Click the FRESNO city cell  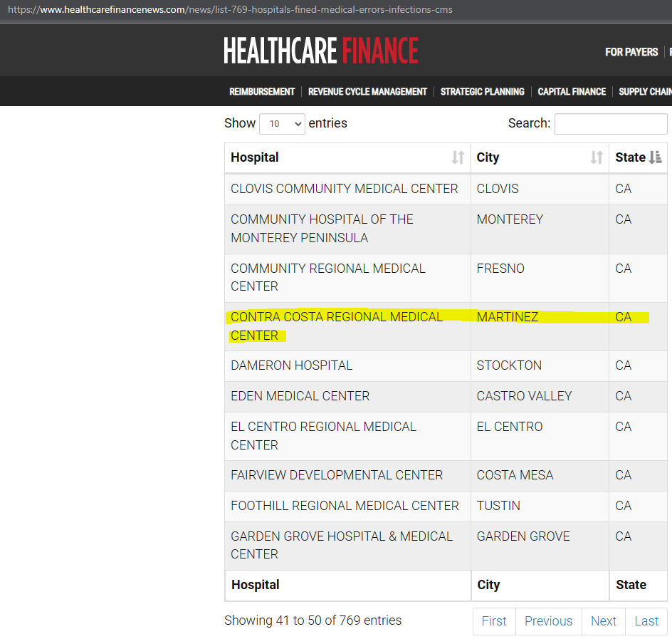pos(540,278)
